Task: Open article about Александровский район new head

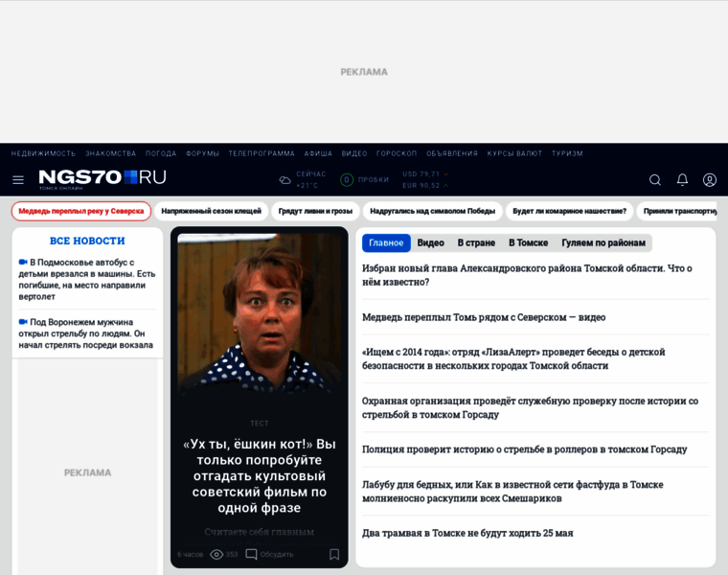Action: pyautogui.click(x=527, y=275)
